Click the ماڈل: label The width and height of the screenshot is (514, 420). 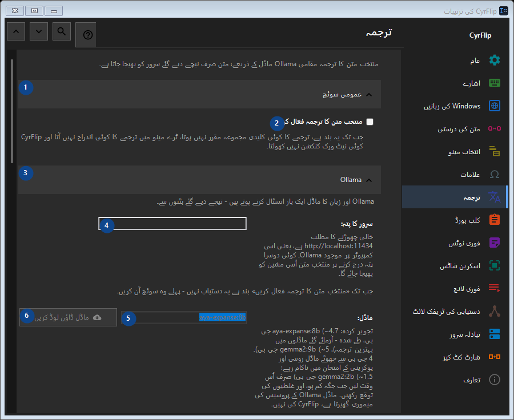(365, 318)
